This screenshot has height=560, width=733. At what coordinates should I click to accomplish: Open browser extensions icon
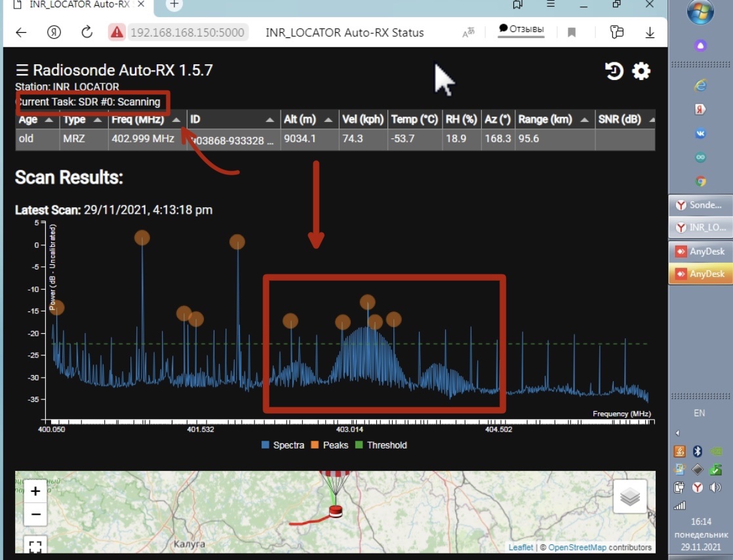pyautogui.click(x=616, y=31)
